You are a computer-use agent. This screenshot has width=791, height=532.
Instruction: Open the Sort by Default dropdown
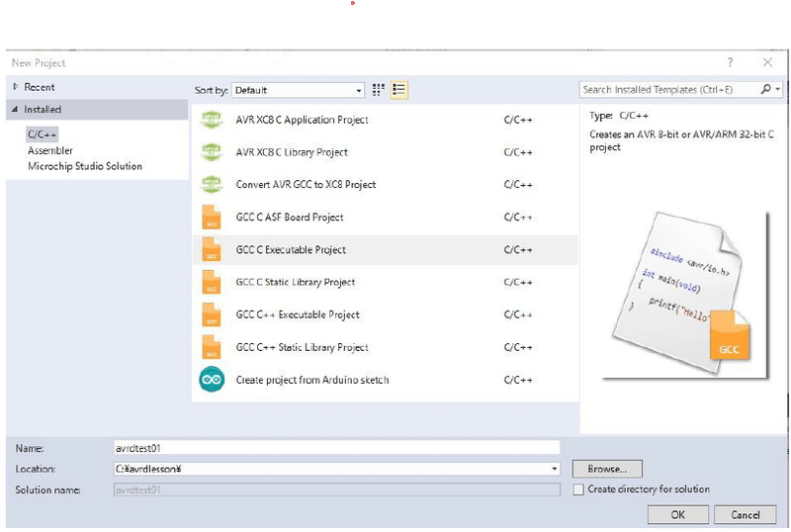point(299,90)
